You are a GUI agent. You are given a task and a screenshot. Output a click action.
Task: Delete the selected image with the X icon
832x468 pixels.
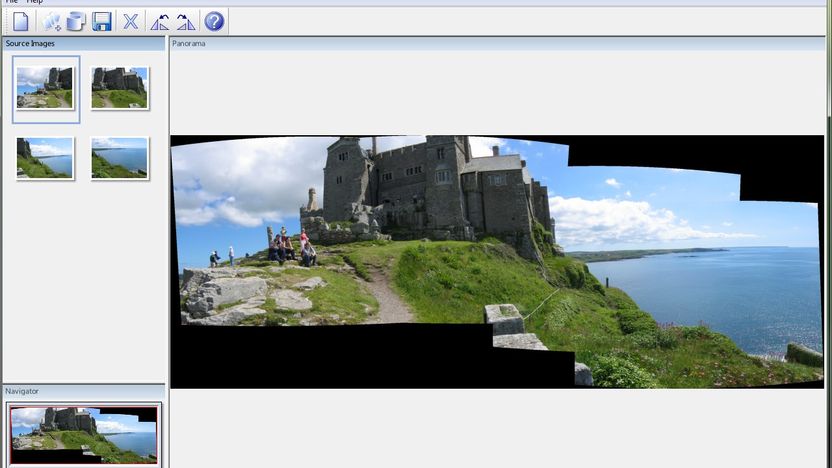coord(131,22)
